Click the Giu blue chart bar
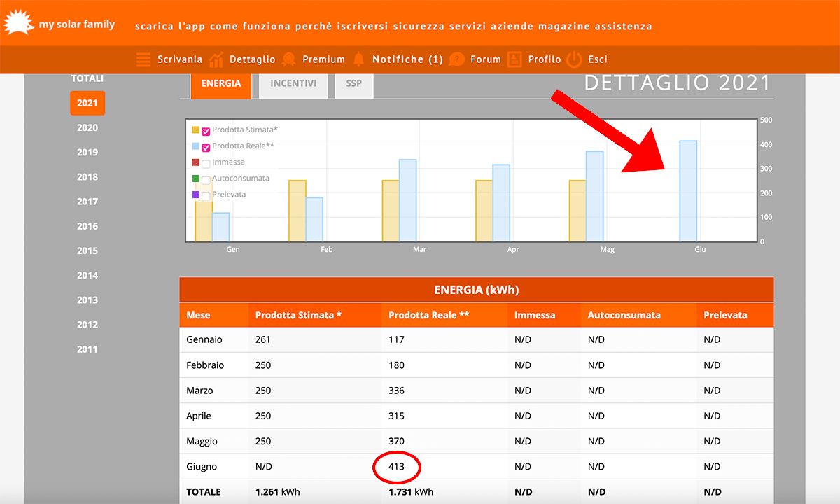The width and height of the screenshot is (840, 504). [688, 191]
